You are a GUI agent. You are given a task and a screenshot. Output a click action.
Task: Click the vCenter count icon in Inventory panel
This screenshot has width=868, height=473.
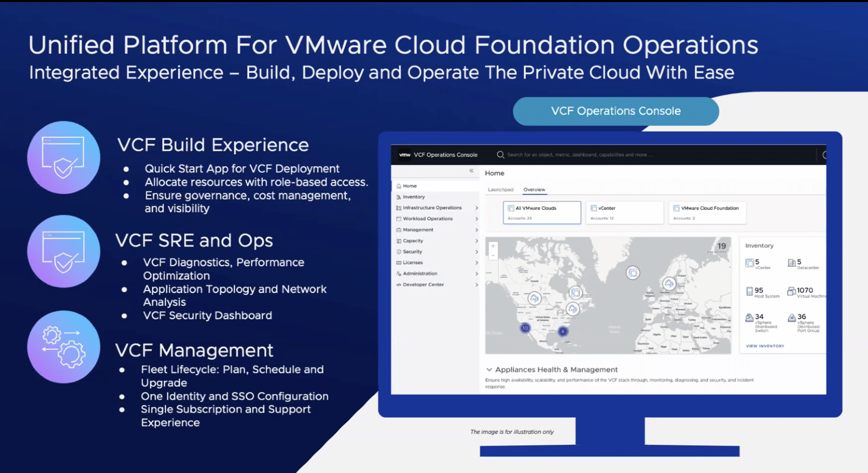click(x=749, y=263)
